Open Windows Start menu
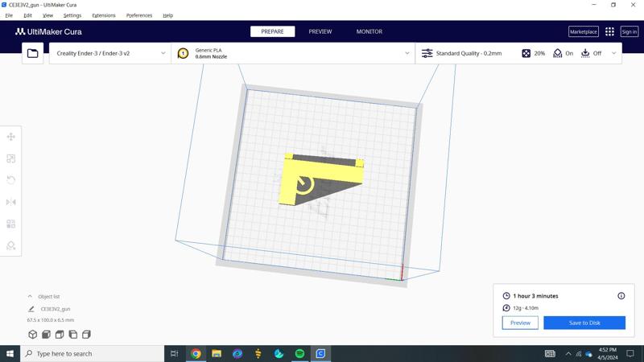The height and width of the screenshot is (362, 644). coord(10,353)
